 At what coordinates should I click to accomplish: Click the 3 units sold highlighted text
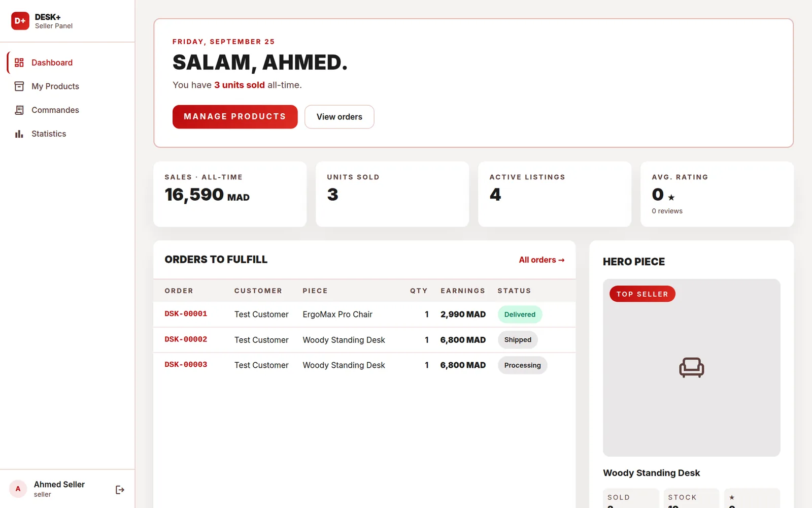click(x=240, y=85)
